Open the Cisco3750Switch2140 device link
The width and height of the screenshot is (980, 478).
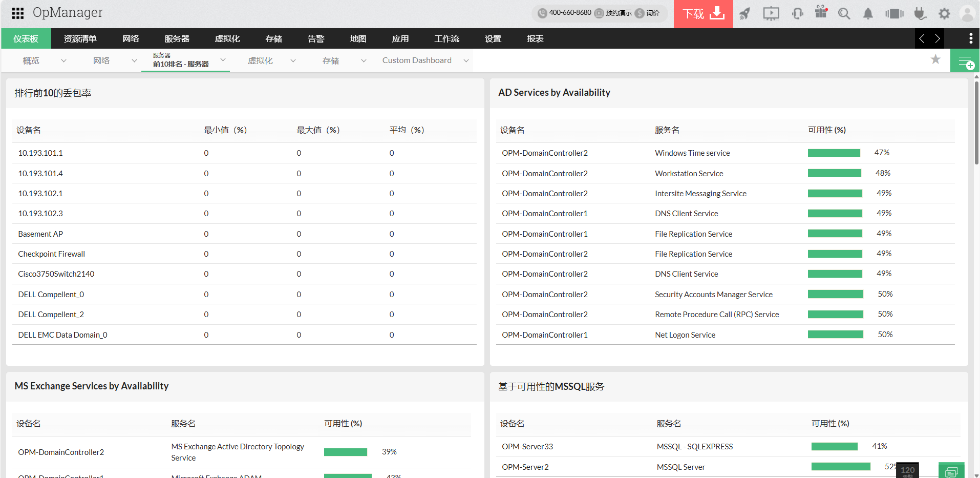coord(56,274)
